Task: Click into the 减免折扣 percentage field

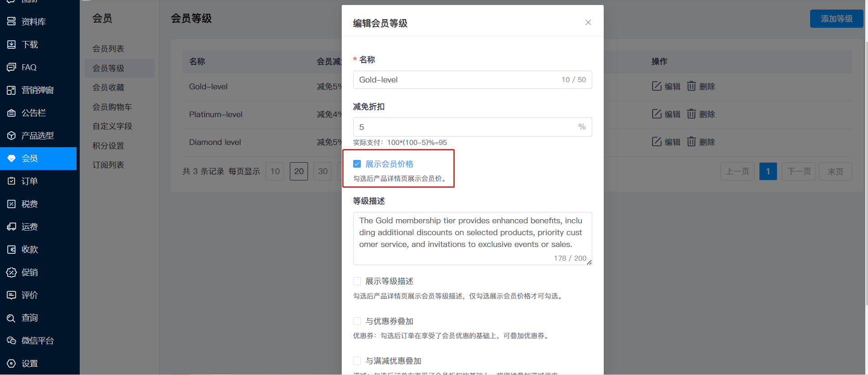Action: [x=465, y=127]
